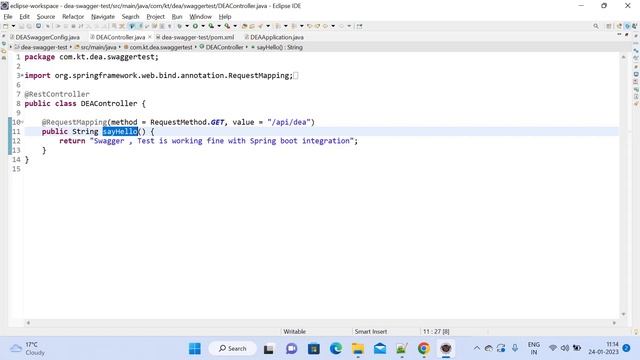
Task: Click the green Run button
Action: [195, 26]
